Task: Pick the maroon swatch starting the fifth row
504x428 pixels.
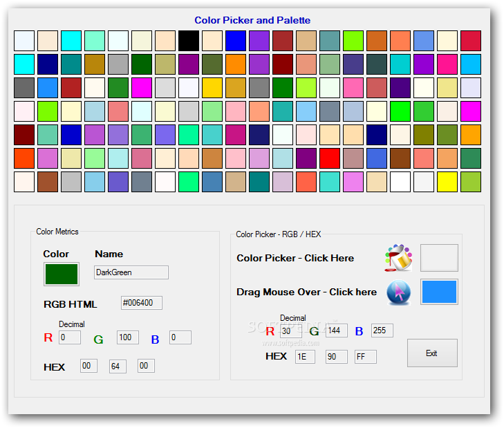Action: (24, 135)
